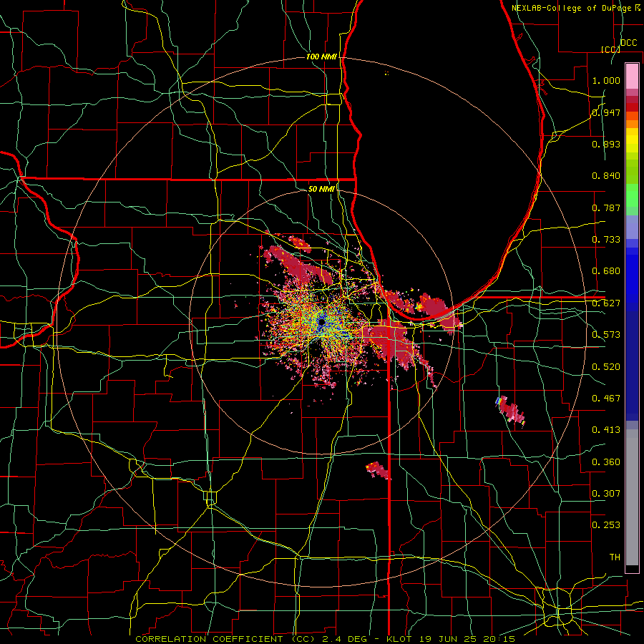Click the 0.307 scale value
644x644 pixels.
606,493
